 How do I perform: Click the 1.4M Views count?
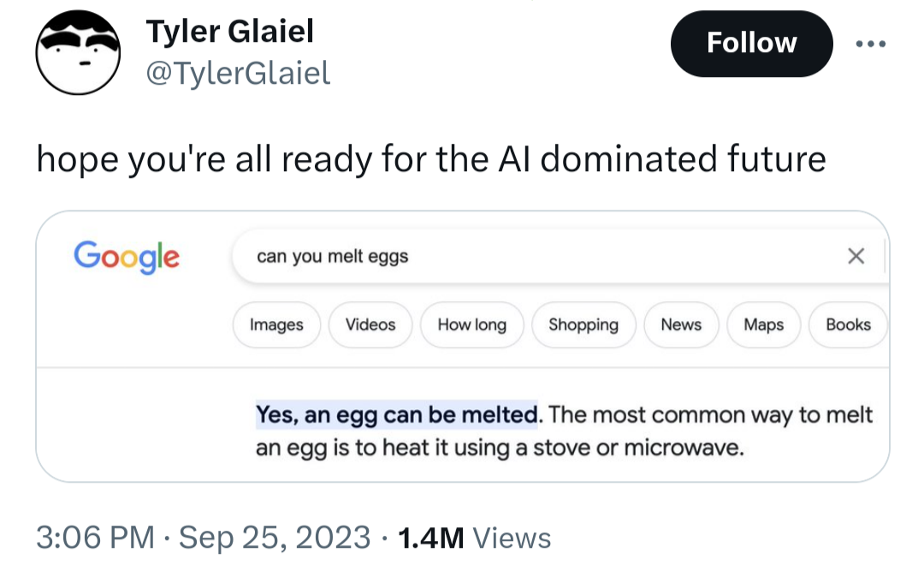tap(475, 538)
